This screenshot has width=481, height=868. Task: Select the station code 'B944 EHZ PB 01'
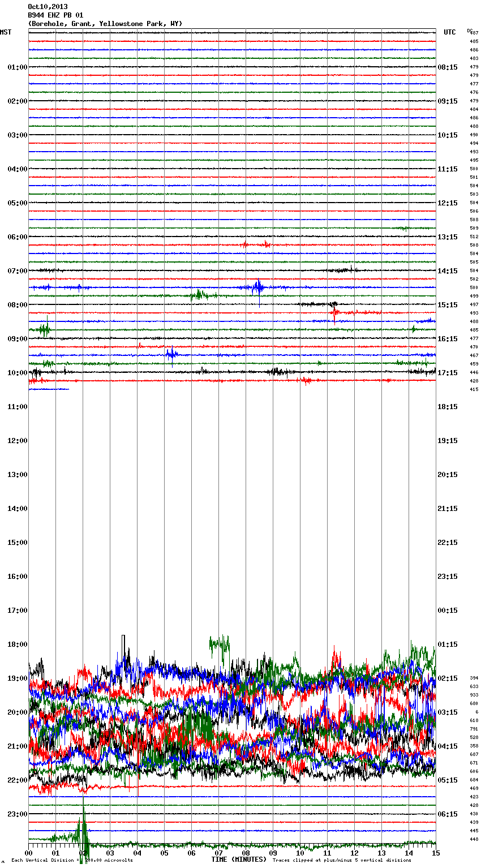(55, 15)
